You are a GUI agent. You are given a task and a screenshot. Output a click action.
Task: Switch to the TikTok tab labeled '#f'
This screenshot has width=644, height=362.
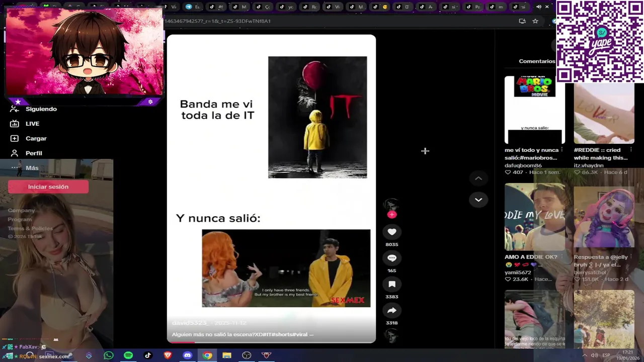pos(216,7)
